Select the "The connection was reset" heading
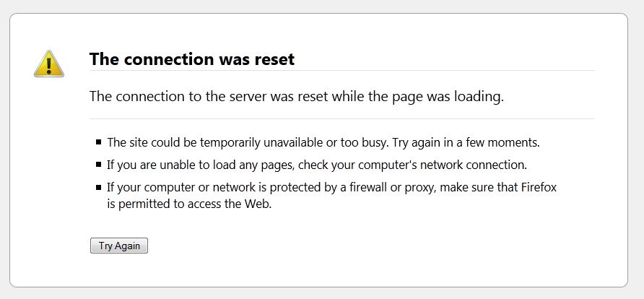Image resolution: width=644 pixels, height=299 pixels. [192, 59]
